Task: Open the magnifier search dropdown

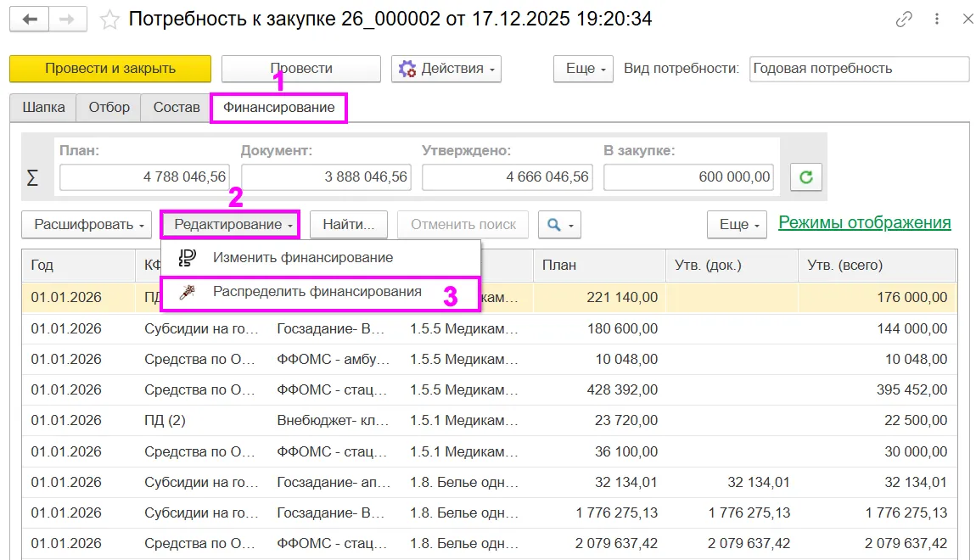Action: [559, 225]
